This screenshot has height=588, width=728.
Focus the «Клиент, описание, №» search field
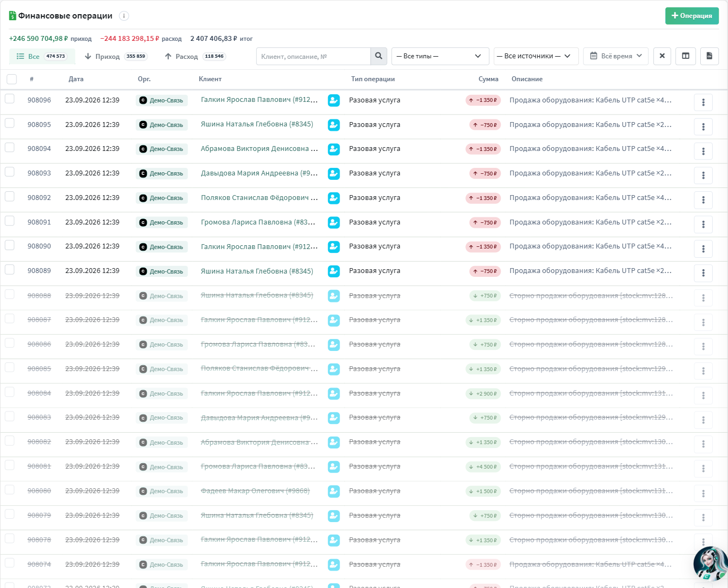tap(313, 56)
